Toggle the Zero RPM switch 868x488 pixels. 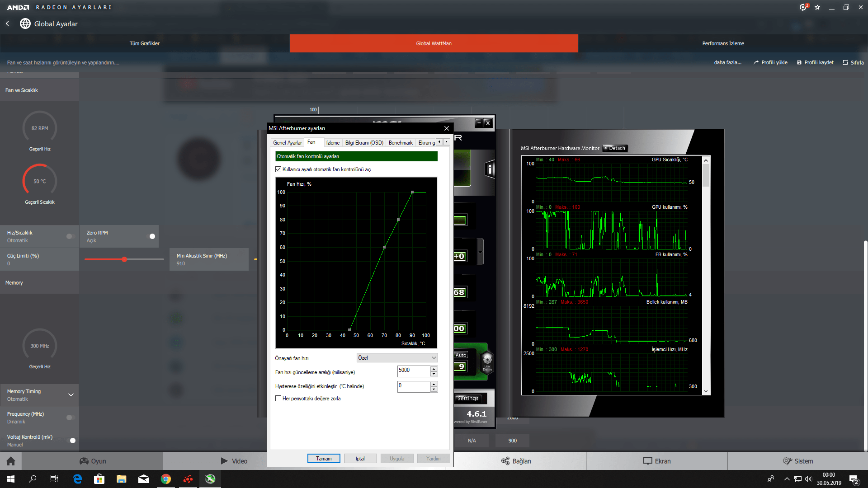(x=151, y=236)
